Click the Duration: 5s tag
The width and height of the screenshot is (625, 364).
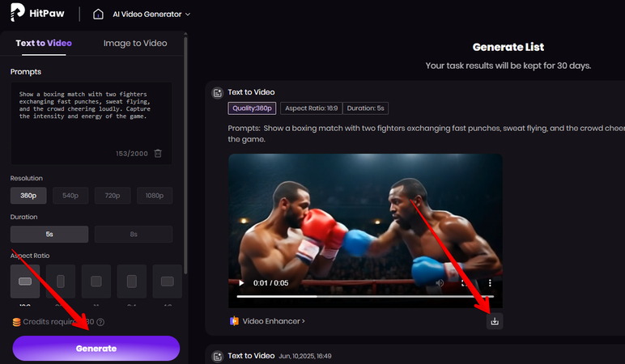tap(365, 108)
